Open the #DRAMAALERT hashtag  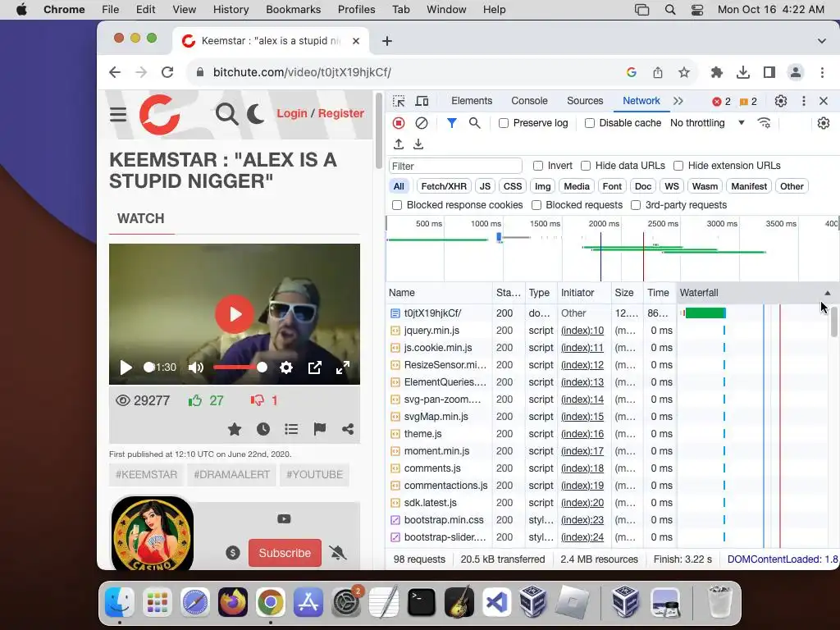[x=231, y=475]
